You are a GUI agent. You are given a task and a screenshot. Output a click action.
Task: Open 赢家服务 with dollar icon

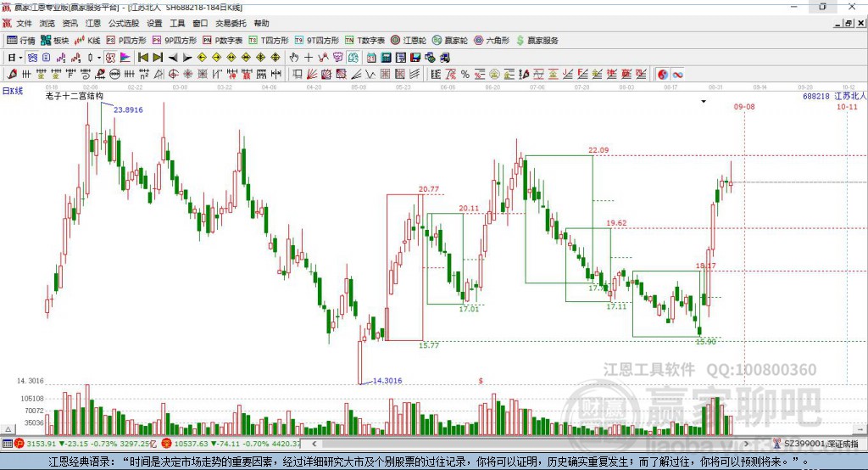537,41
